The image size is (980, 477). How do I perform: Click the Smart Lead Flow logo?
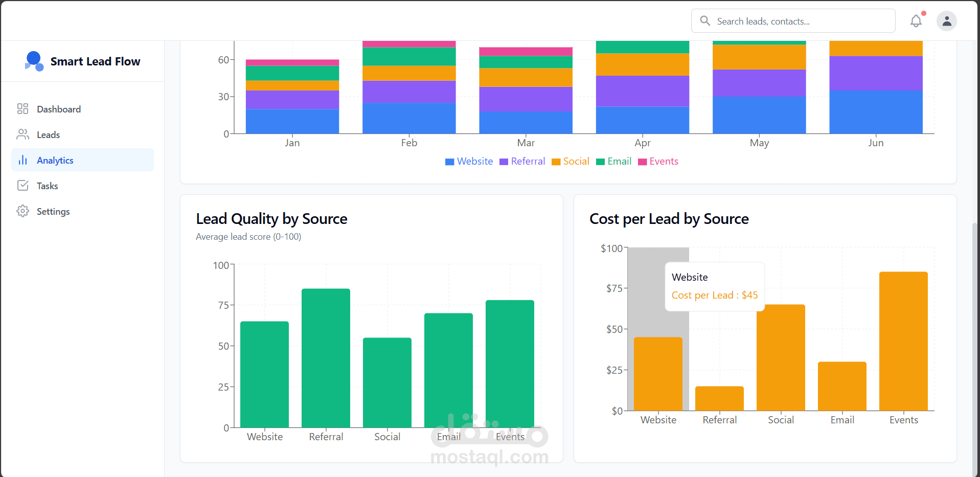(x=34, y=61)
